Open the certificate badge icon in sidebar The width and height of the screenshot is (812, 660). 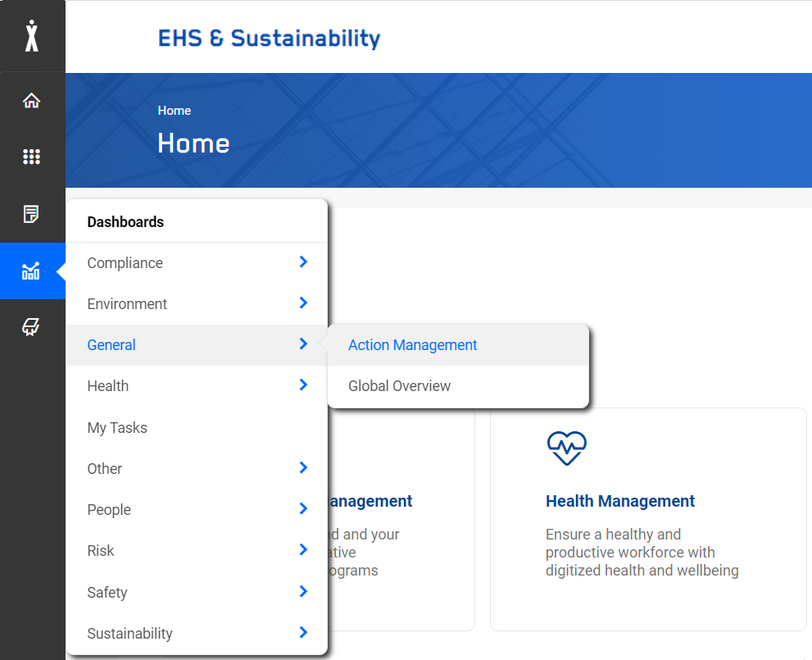32,328
